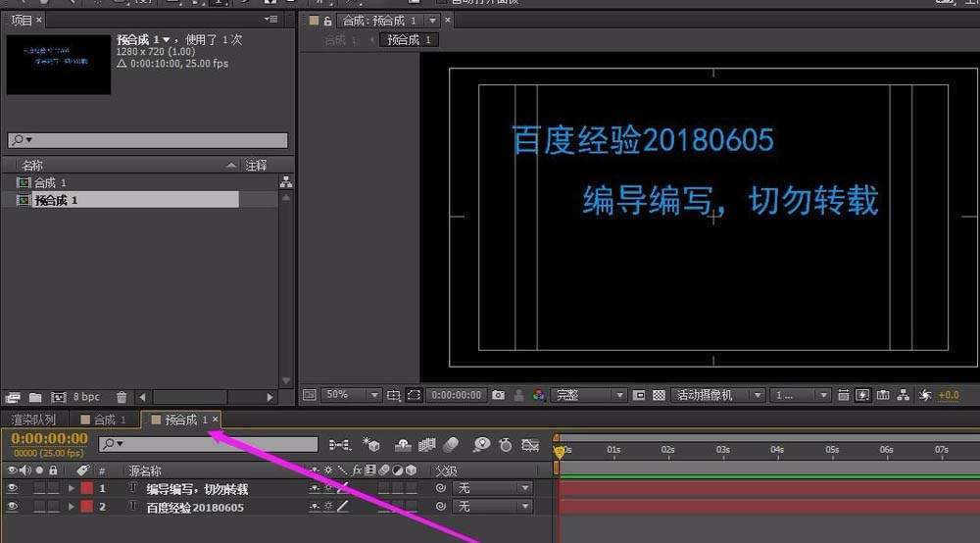Click the +0.0 exposure value
Screen dimensions: 980x543
coord(948,395)
